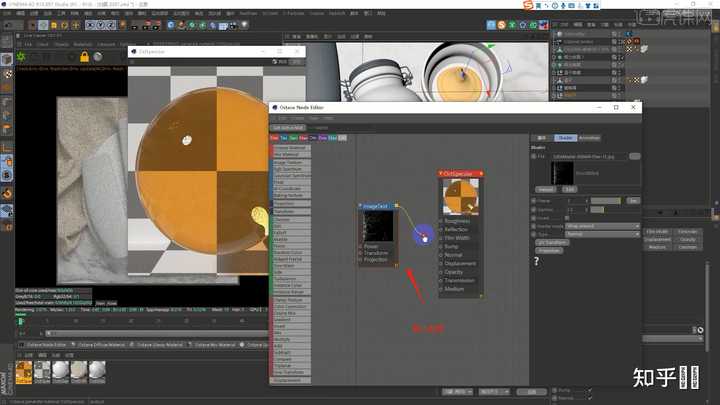Adjust the Power slider in shader panel

point(606,200)
